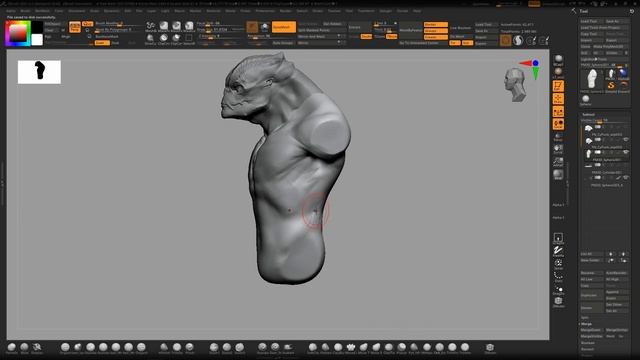The width and height of the screenshot is (640, 360).
Task: Open the Alpha menu
Action: (x=11, y=11)
